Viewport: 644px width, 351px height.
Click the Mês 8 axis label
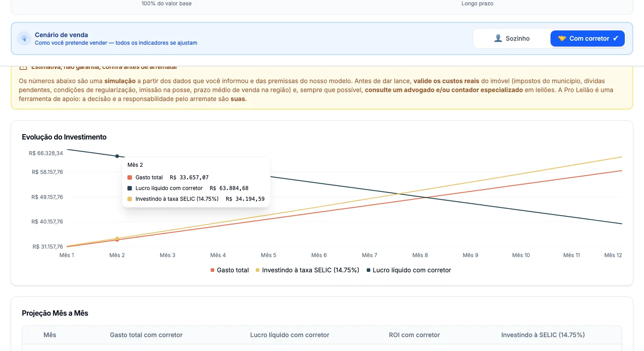tap(420, 255)
